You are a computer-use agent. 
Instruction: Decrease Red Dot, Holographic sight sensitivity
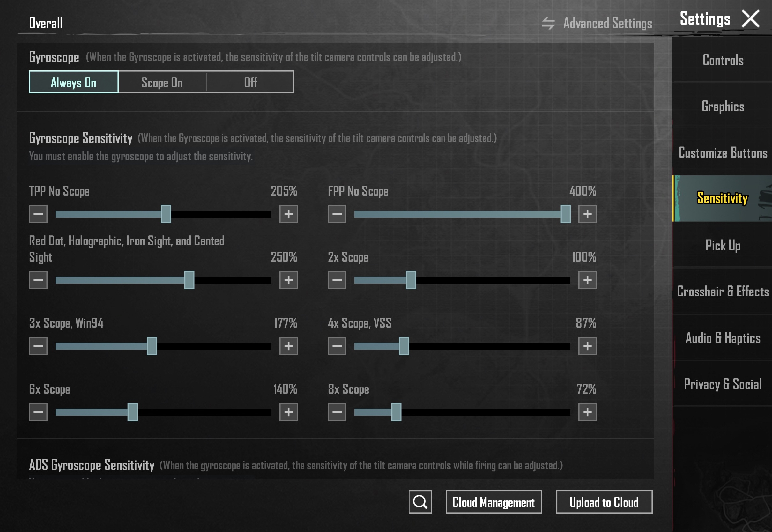38,280
